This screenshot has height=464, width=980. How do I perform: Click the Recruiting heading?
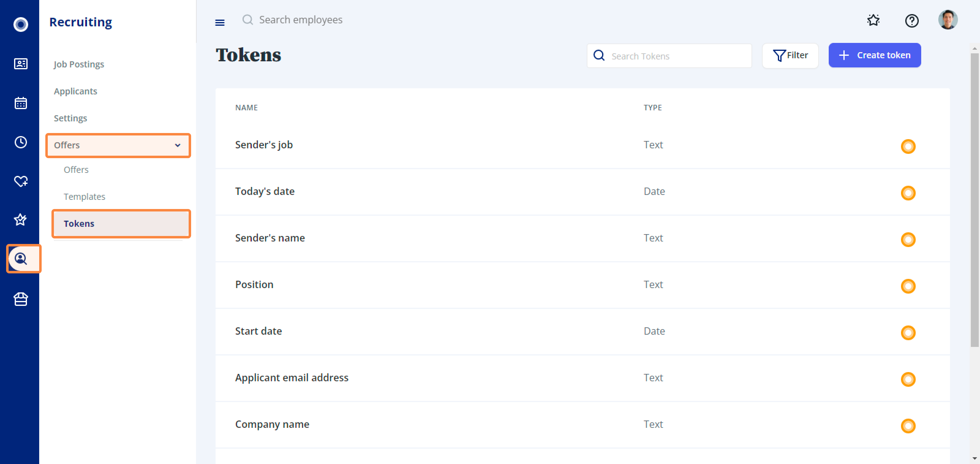81,22
